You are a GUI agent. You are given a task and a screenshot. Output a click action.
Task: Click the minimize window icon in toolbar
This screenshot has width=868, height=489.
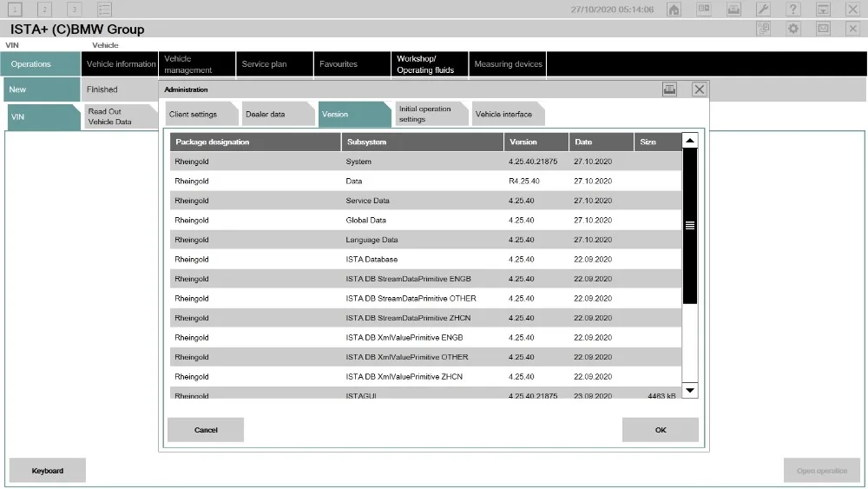click(823, 10)
